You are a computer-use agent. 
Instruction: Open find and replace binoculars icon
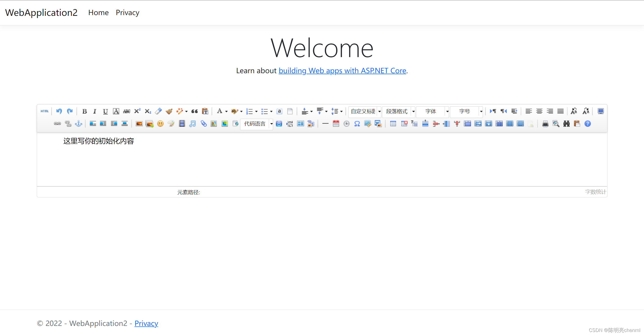pos(566,124)
